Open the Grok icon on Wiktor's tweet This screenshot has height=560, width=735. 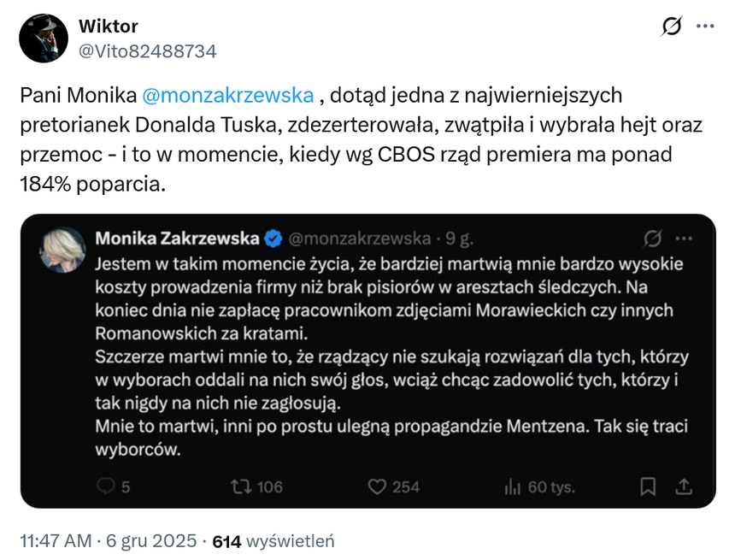[x=672, y=27]
